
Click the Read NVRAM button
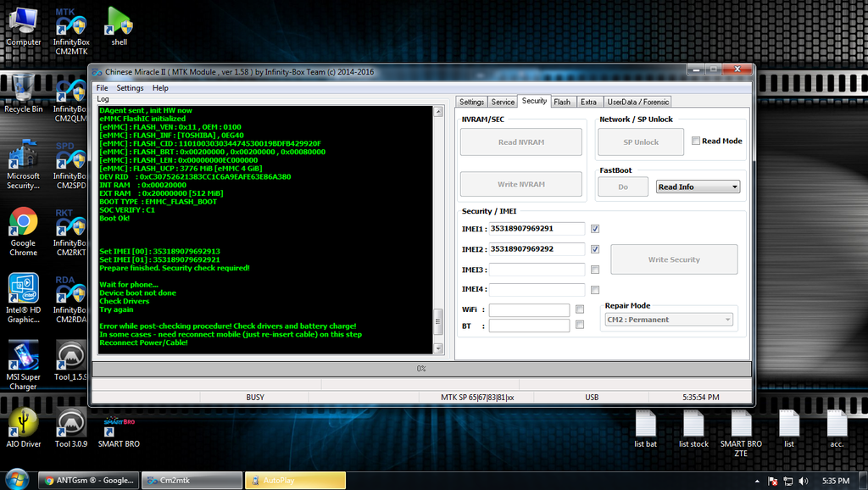(521, 142)
